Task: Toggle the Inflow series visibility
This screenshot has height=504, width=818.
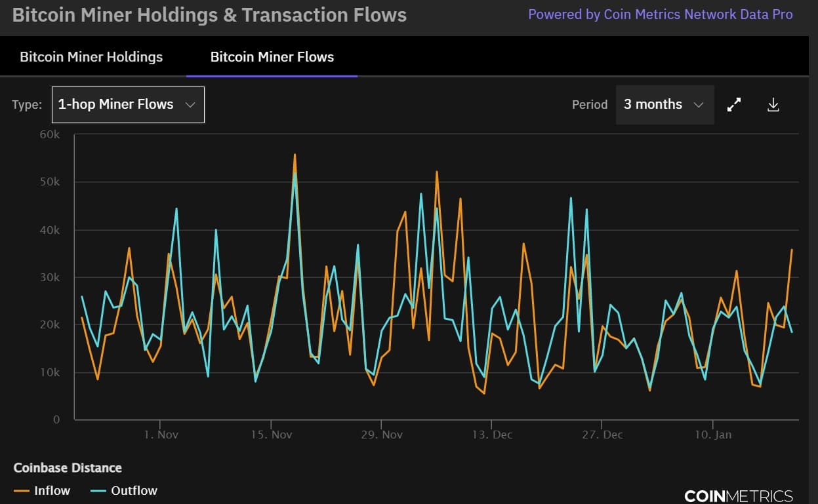Action: pyautogui.click(x=52, y=490)
